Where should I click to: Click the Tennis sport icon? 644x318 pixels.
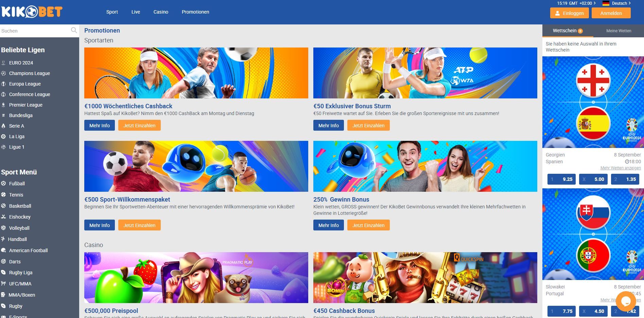pos(3,195)
